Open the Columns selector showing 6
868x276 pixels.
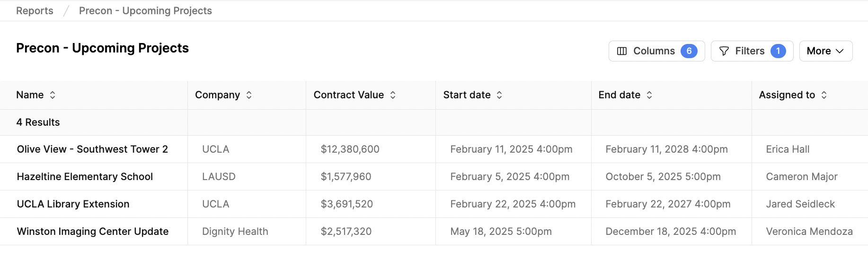[x=656, y=51]
